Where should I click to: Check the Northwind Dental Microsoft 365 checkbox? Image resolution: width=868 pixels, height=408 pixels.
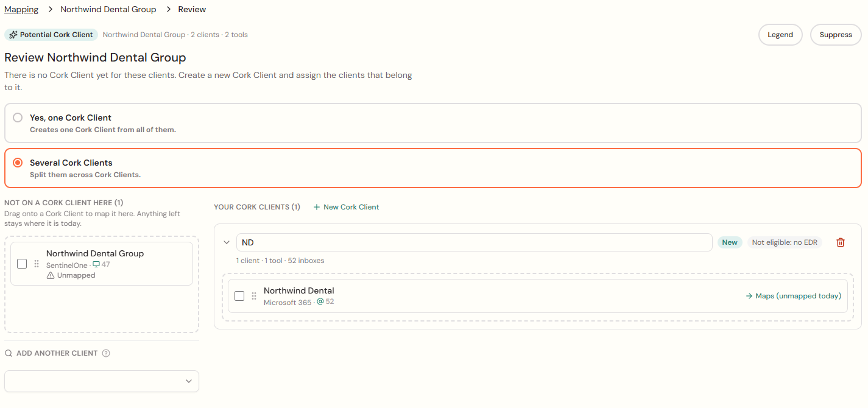[239, 296]
